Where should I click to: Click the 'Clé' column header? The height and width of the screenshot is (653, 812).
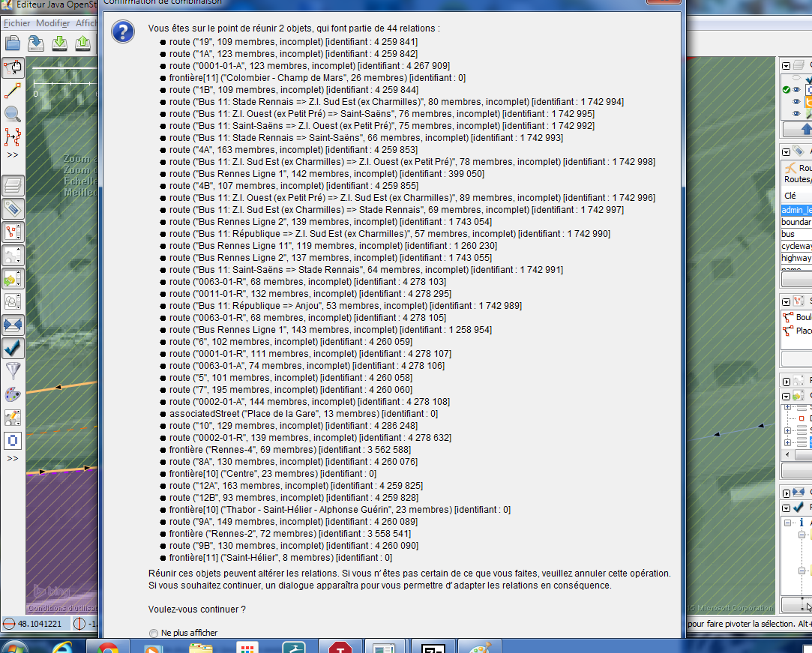coord(796,196)
